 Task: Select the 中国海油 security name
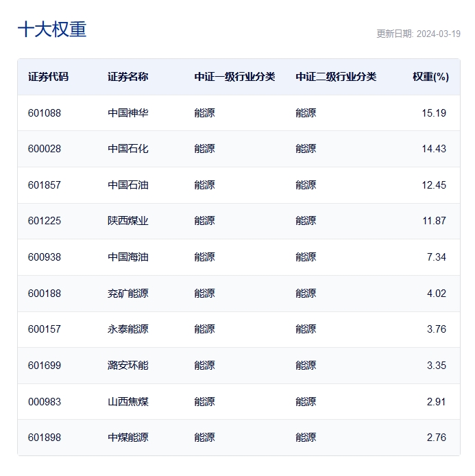click(128, 257)
